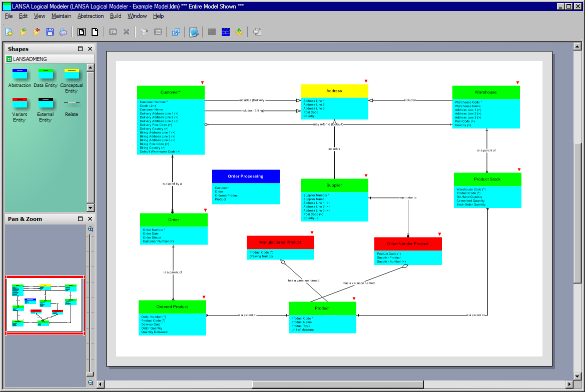Select the Customer entity header

point(171,92)
